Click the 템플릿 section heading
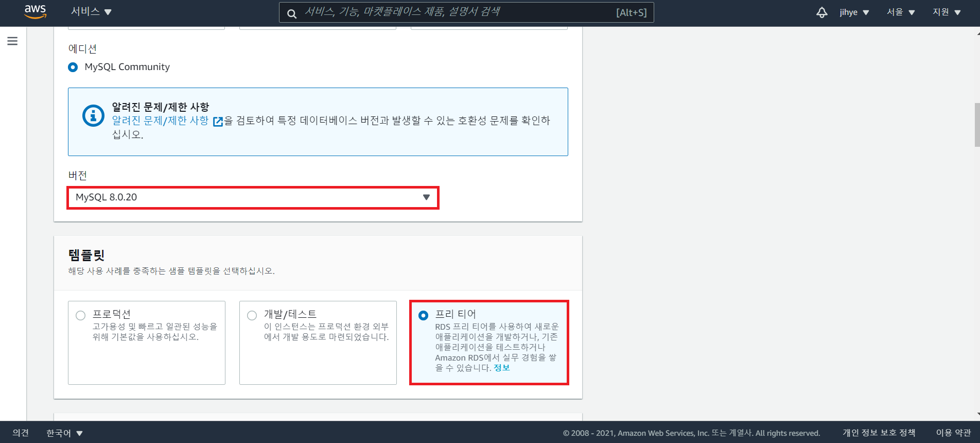Image resolution: width=980 pixels, height=443 pixels. coord(86,255)
